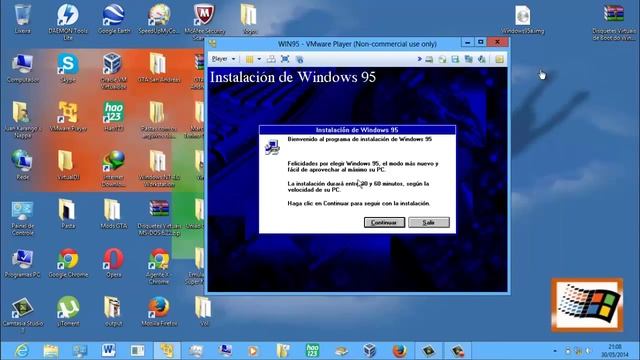Select the output folder on desktop

(113, 312)
